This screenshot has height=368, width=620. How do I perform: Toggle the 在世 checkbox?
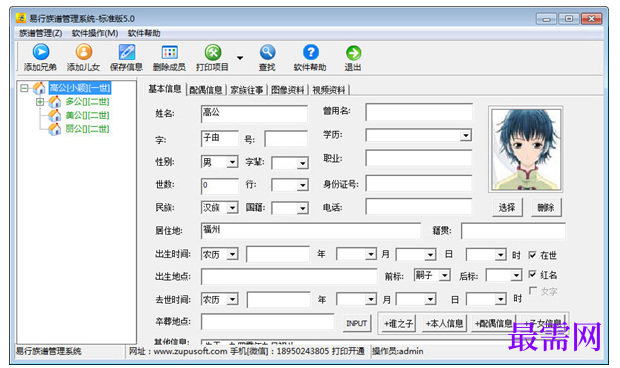533,255
